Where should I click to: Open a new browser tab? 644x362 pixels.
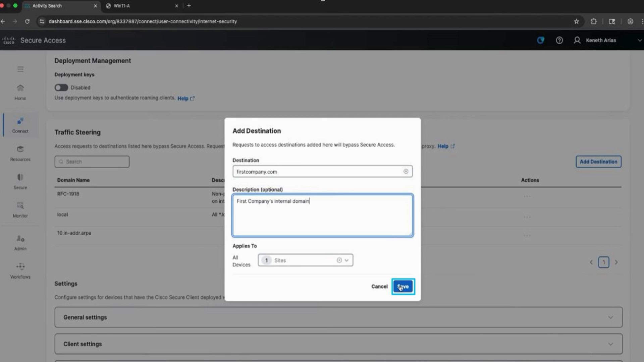click(189, 6)
